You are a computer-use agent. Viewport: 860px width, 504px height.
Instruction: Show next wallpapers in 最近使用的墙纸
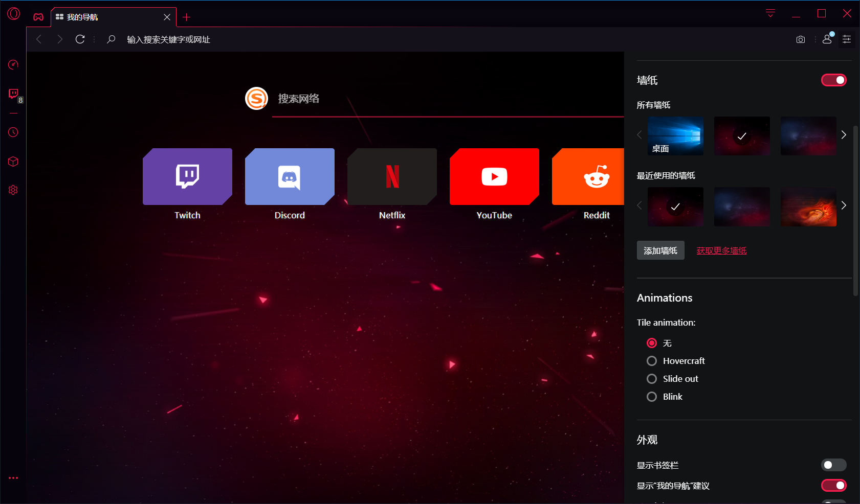tap(844, 205)
